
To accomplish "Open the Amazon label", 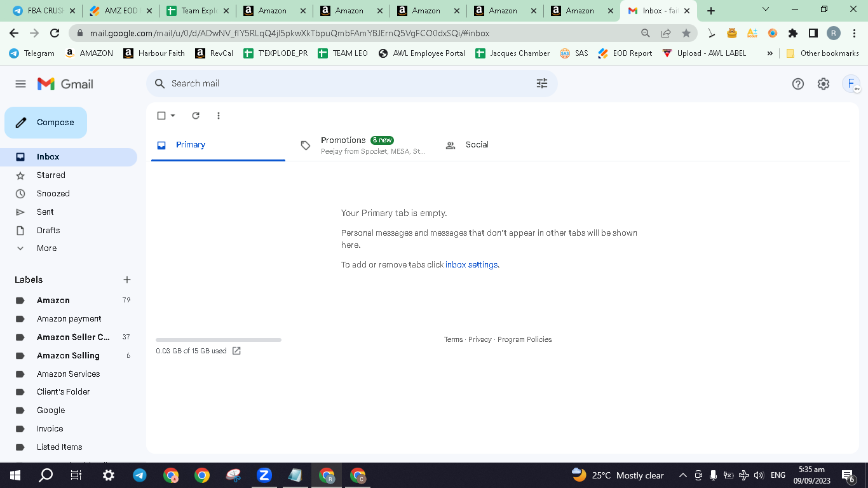I will pyautogui.click(x=69, y=301).
